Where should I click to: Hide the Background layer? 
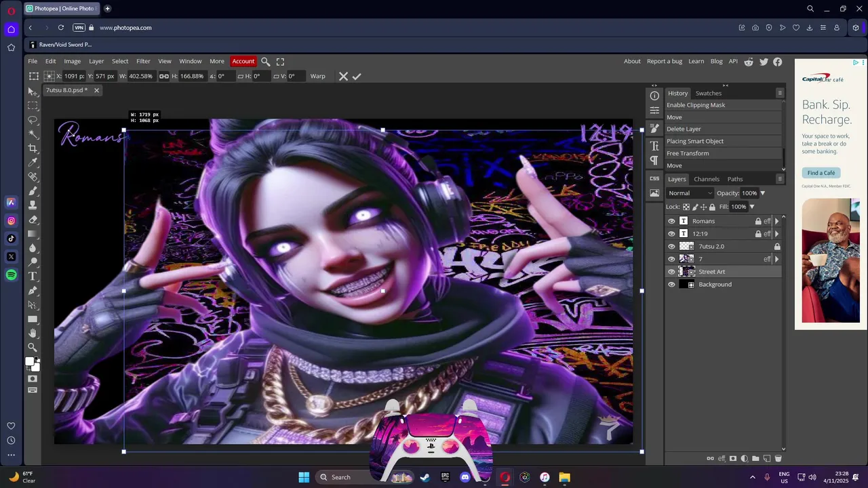tap(671, 285)
